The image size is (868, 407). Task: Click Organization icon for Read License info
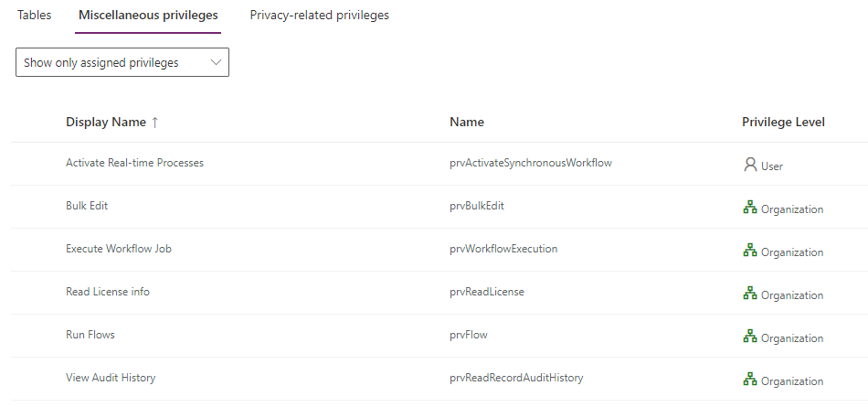tap(750, 294)
